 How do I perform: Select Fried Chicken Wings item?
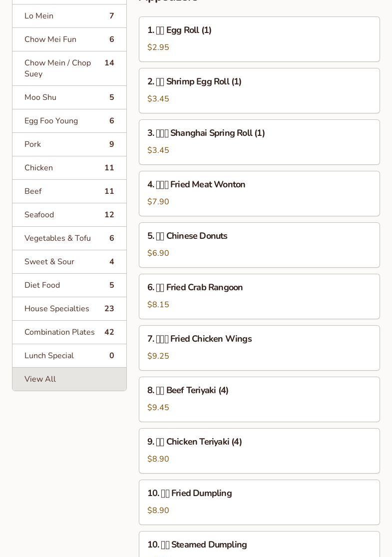[x=259, y=348]
